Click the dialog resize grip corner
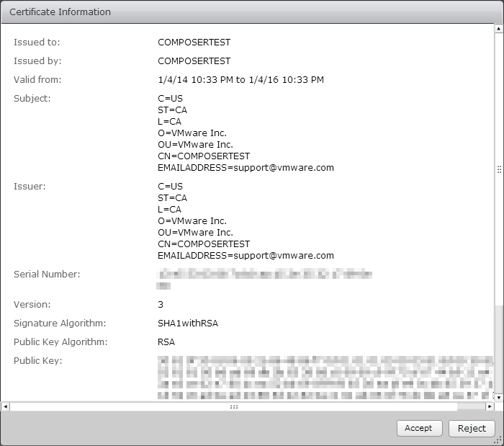The height and width of the screenshot is (446, 504). (x=498, y=440)
